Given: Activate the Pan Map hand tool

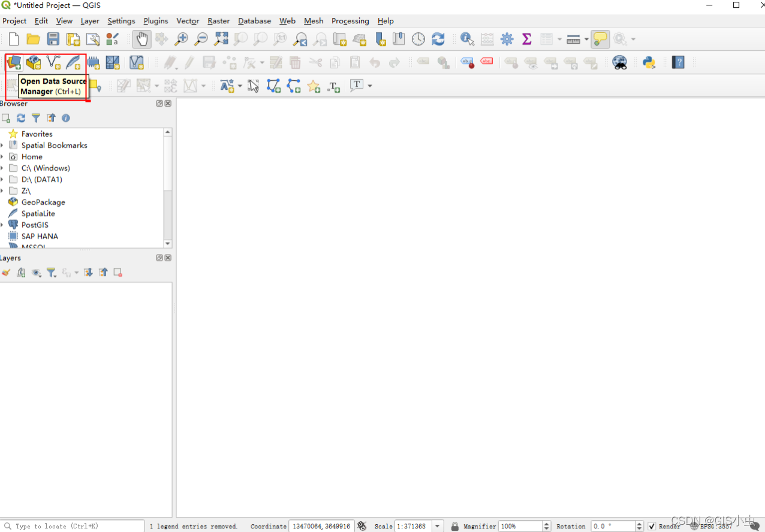Looking at the screenshot, I should [x=142, y=40].
